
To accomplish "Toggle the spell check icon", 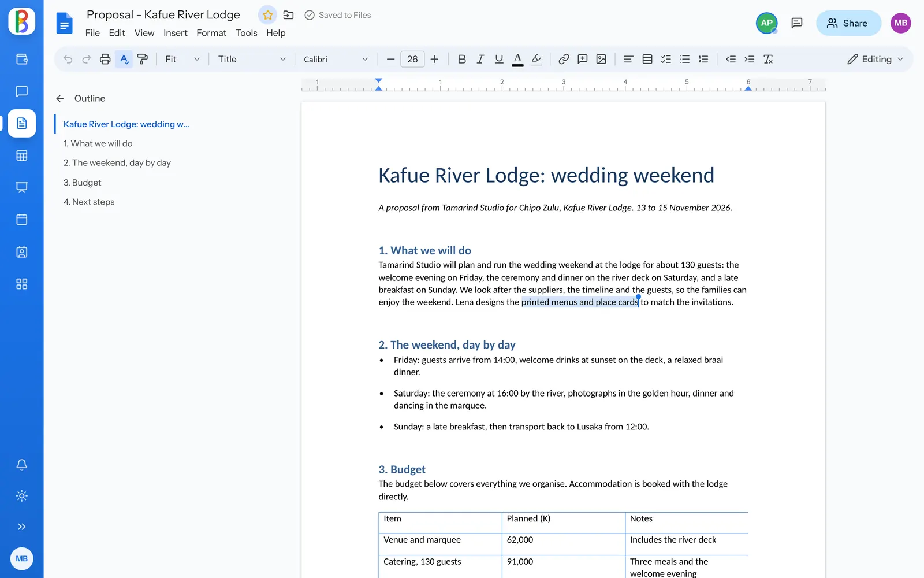I will click(x=124, y=59).
